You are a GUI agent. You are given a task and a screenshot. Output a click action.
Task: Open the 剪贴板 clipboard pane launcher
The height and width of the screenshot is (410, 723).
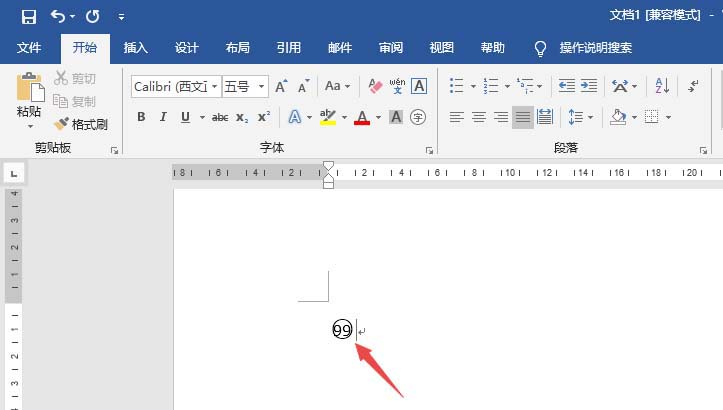114,150
